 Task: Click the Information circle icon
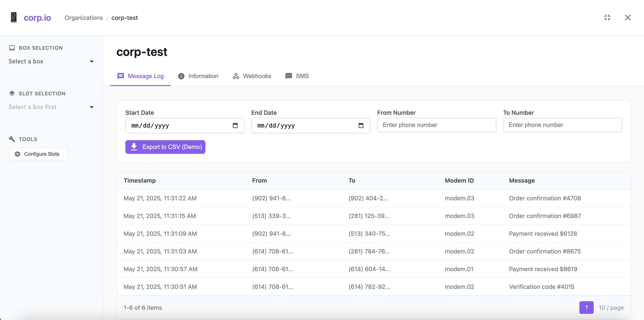[181, 76]
